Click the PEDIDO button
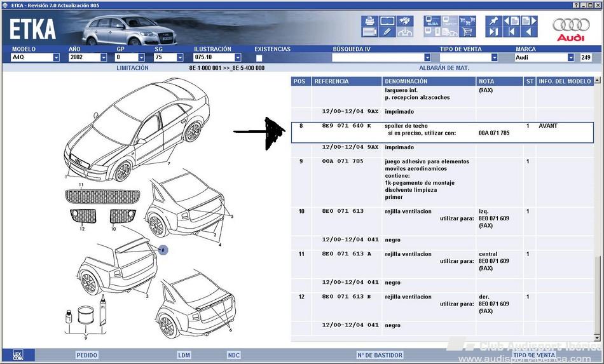 click(86, 355)
